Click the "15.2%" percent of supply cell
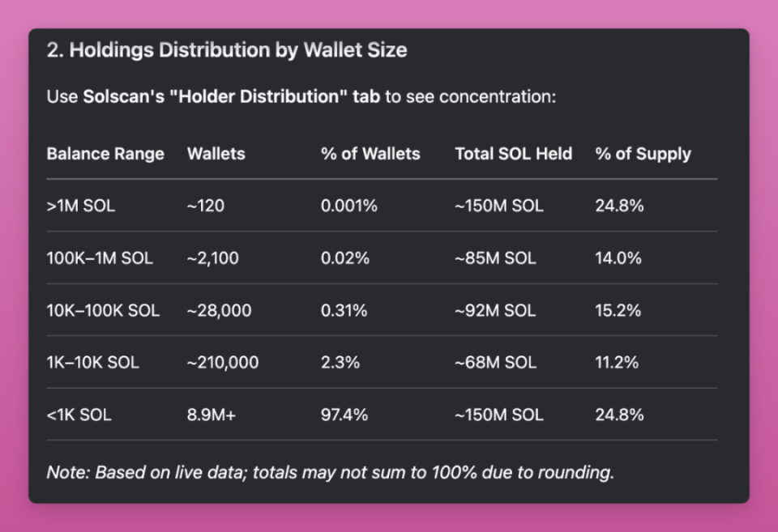Viewport: 778px width, 532px height. tap(618, 310)
